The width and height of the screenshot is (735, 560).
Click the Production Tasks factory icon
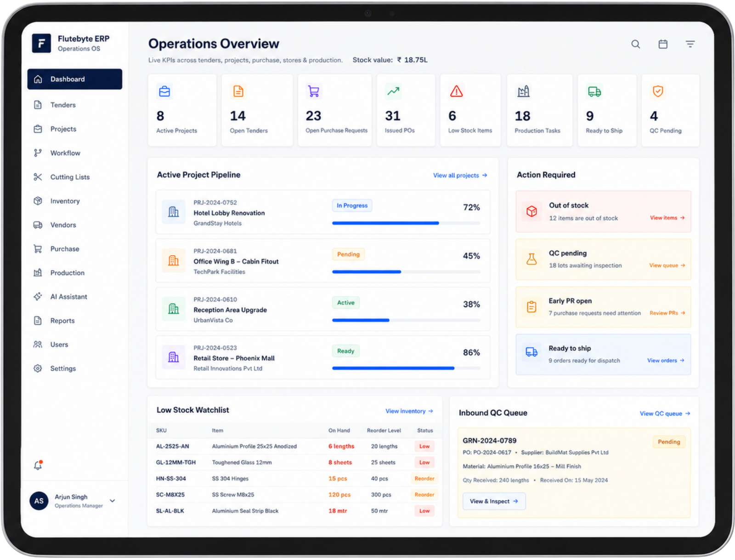click(523, 91)
